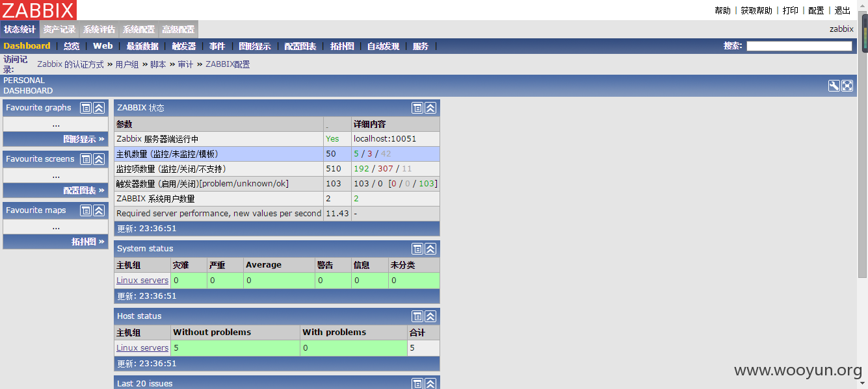
Task: Open 自动发现 submenu item
Action: [384, 46]
